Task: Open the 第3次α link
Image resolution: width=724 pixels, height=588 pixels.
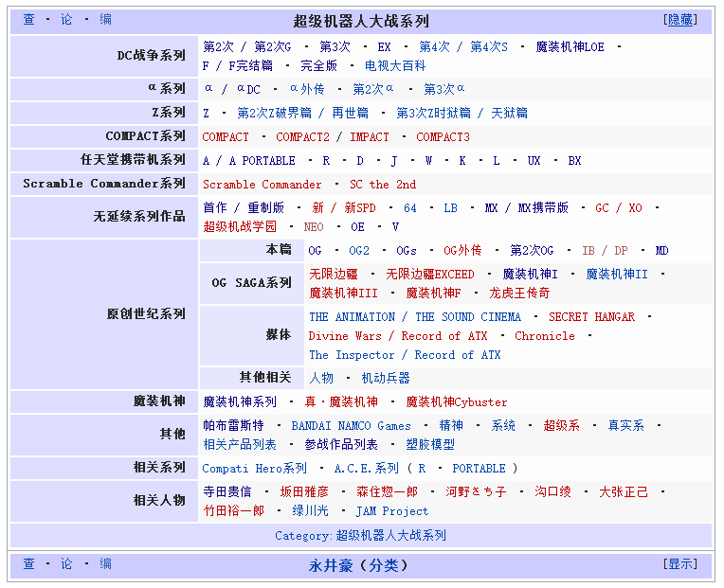Action: pyautogui.click(x=444, y=89)
